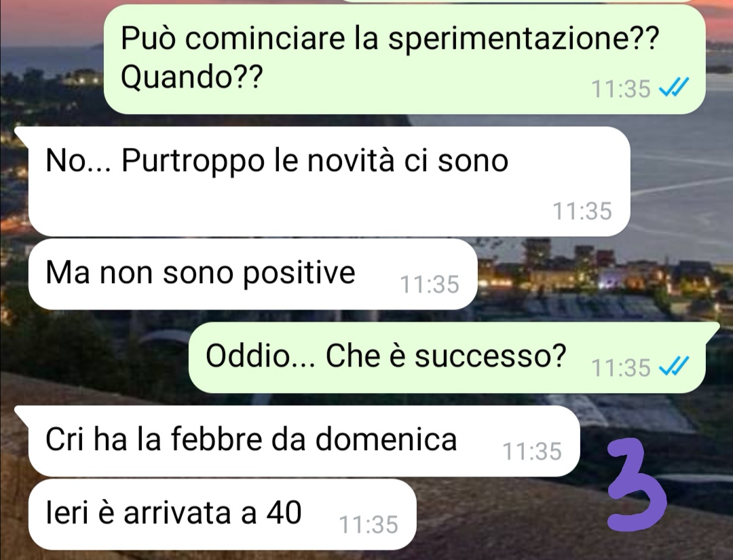The width and height of the screenshot is (733, 560).
Task: Tap the word 'sperimentazione??' in first message
Action: click(x=523, y=38)
